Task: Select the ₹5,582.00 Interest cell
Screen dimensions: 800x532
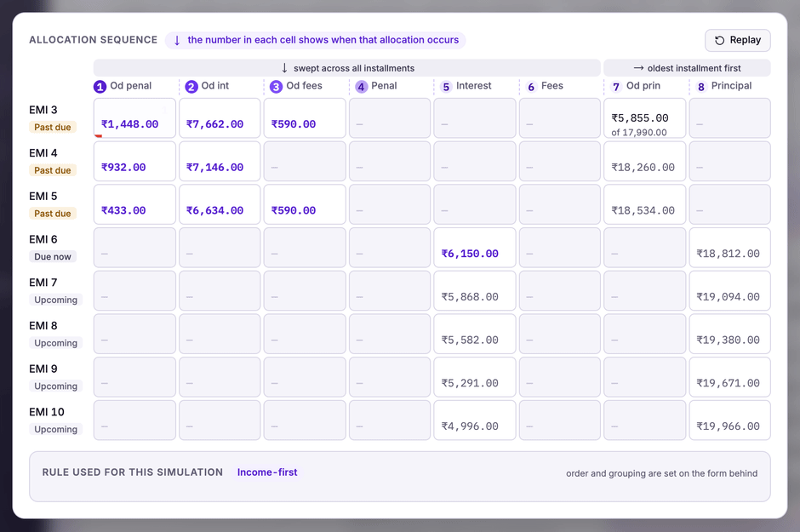Action: [x=475, y=334]
